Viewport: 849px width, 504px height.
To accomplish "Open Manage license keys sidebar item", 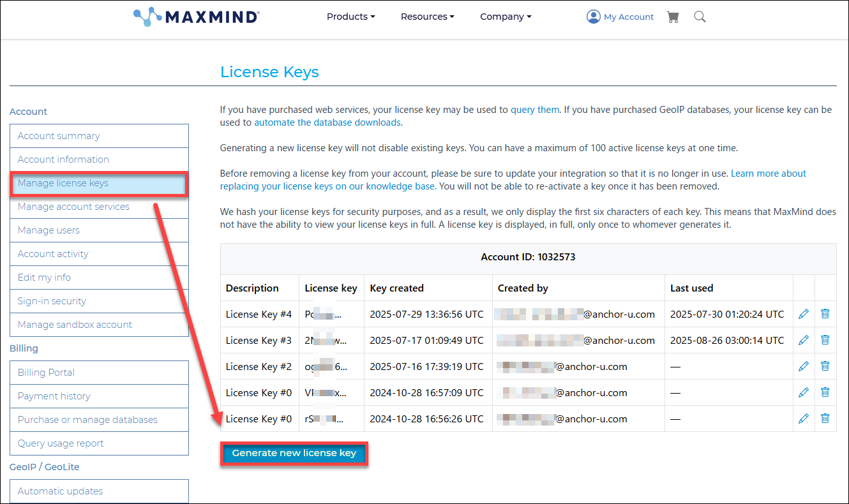I will [x=99, y=183].
